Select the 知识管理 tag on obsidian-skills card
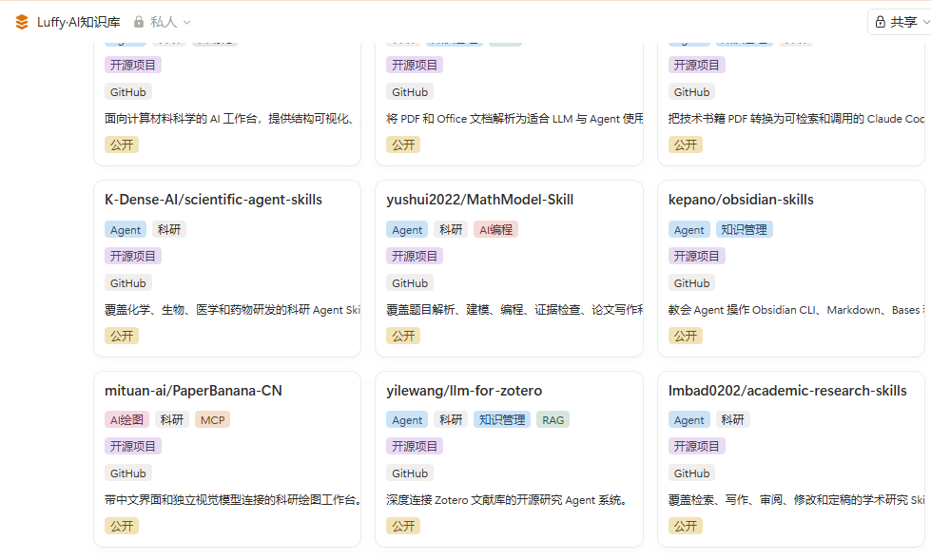This screenshot has width=931, height=560. (x=744, y=230)
